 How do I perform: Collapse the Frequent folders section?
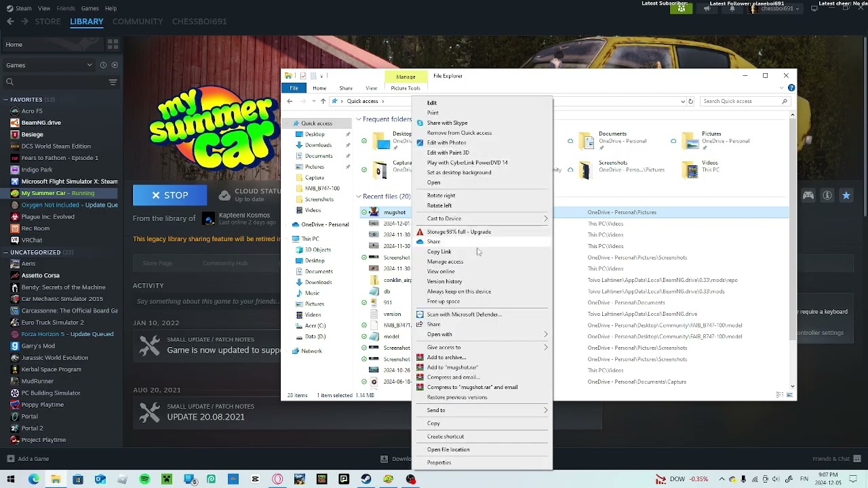(x=359, y=119)
